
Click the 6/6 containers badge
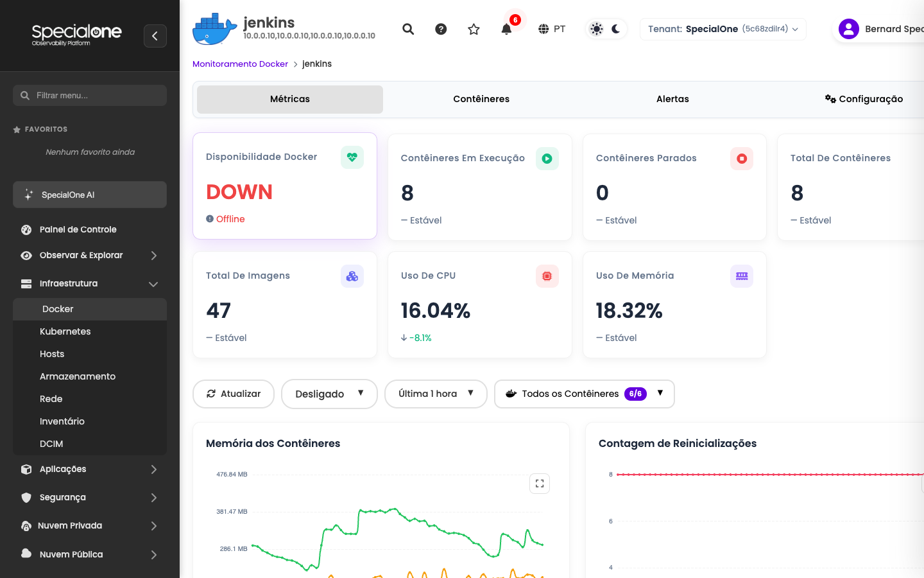[635, 394]
